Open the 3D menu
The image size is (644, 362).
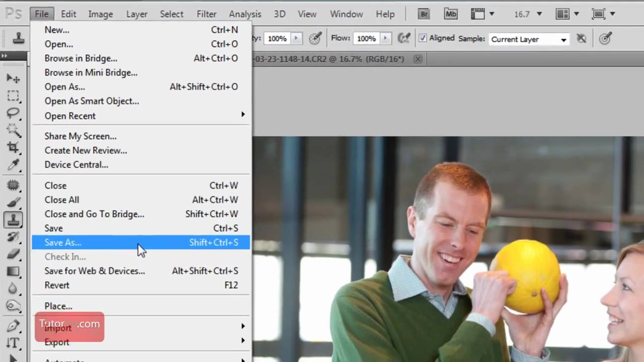click(x=279, y=14)
